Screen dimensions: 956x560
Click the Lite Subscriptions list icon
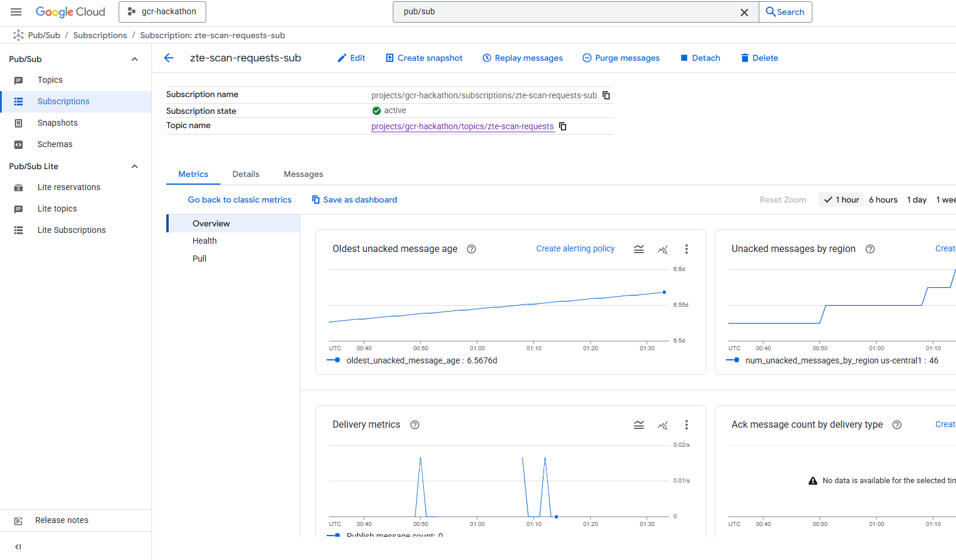pos(18,230)
